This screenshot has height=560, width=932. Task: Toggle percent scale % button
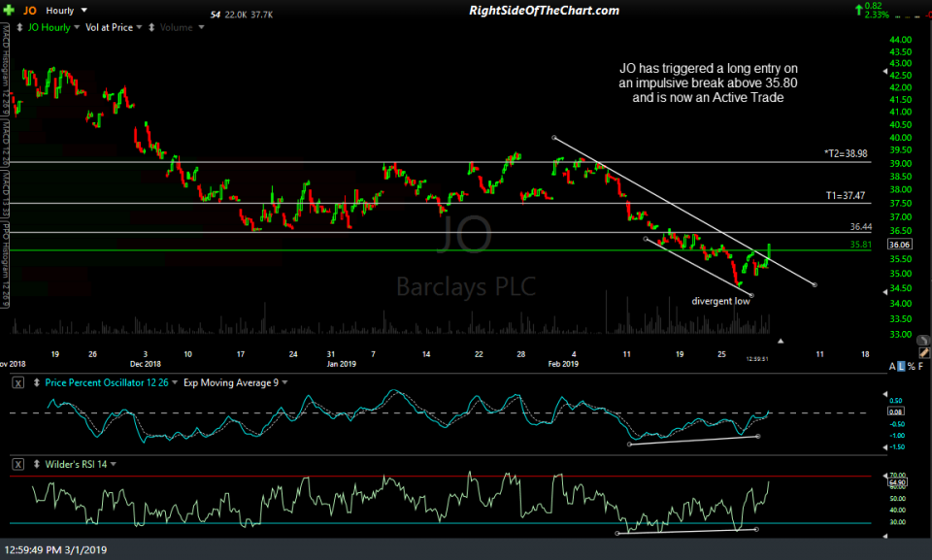(x=913, y=365)
